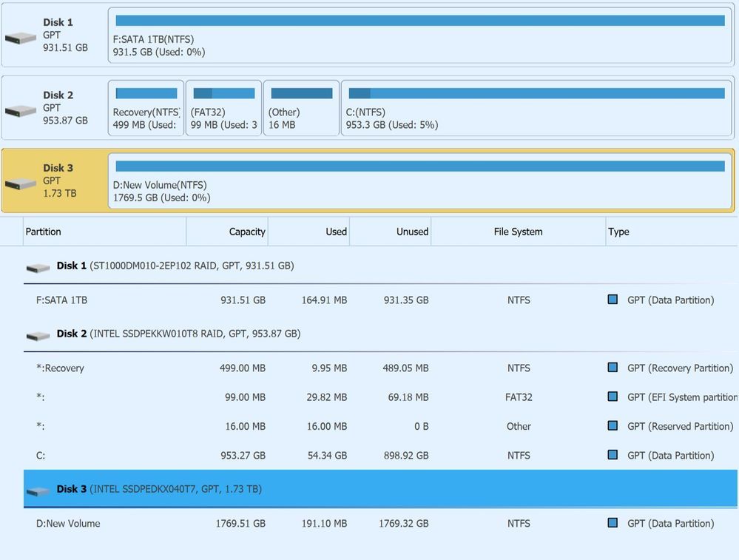Click blue type square for C: partition
Screen dimensions: 739x560
click(613, 455)
